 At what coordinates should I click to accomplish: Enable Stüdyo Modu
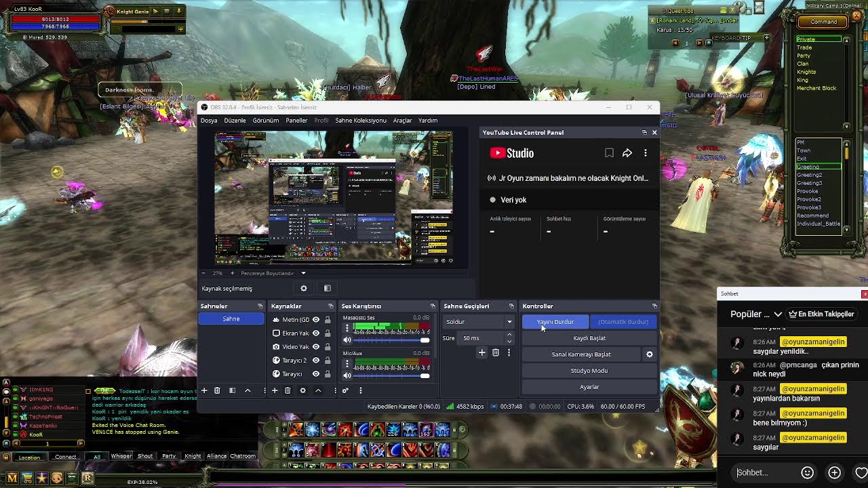pyautogui.click(x=589, y=371)
